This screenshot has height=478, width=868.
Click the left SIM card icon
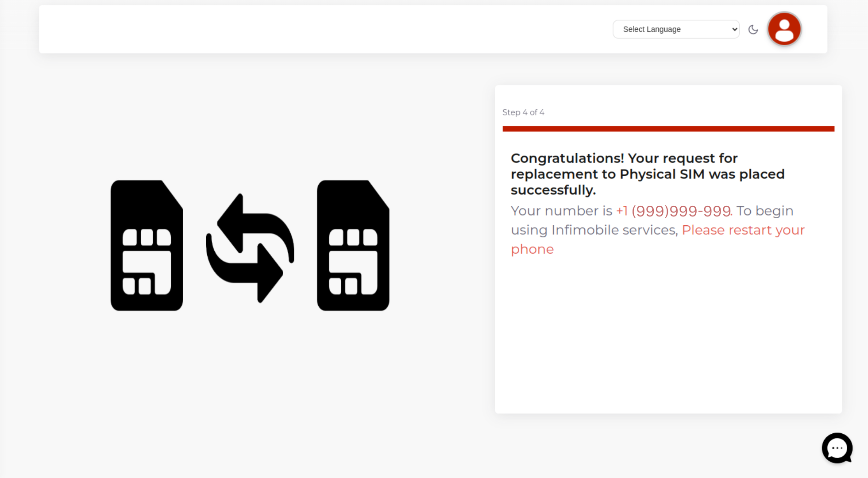[x=147, y=245]
